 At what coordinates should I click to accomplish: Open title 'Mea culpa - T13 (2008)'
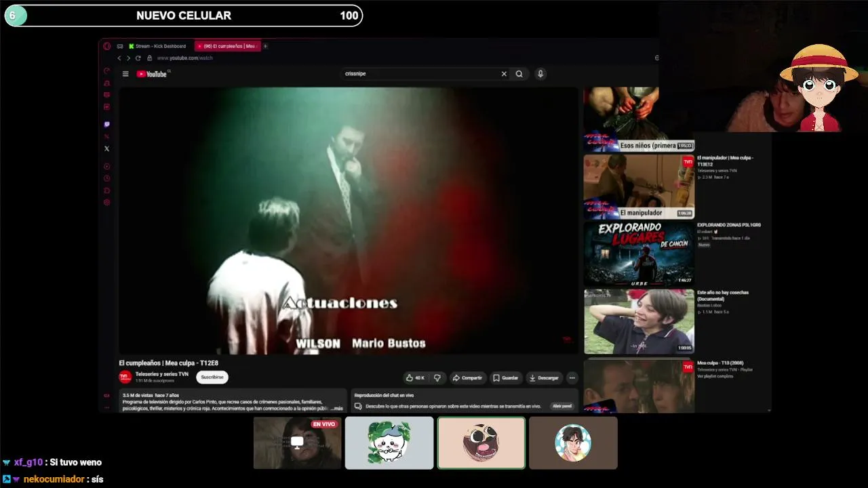[720, 363]
